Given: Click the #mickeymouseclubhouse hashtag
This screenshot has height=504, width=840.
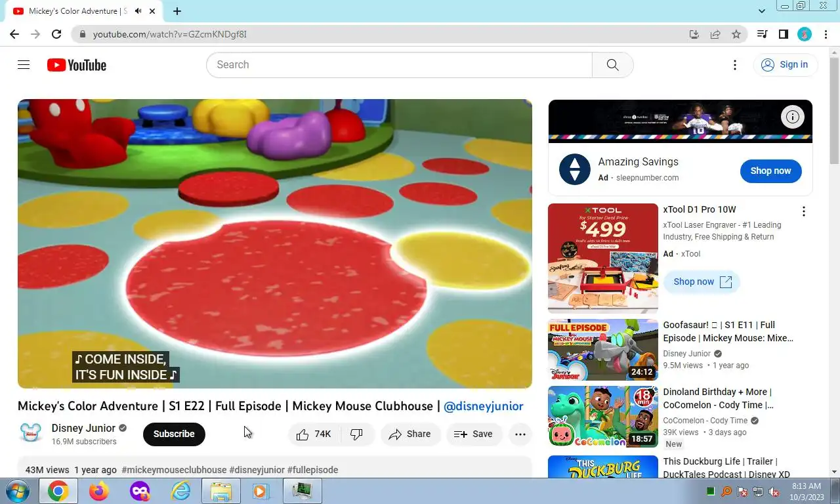Looking at the screenshot, I should 174,470.
